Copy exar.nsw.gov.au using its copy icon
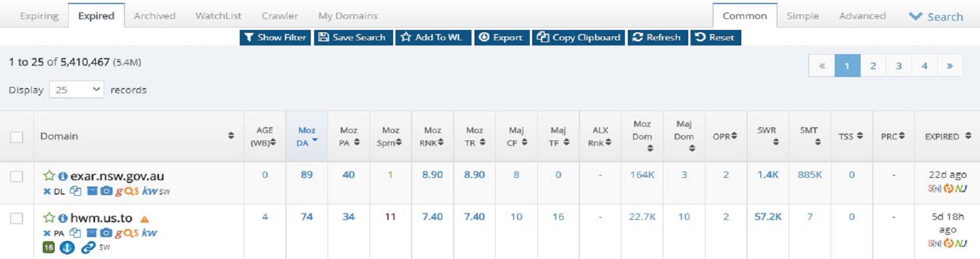Image resolution: width=980 pixels, height=259 pixels. click(x=76, y=191)
